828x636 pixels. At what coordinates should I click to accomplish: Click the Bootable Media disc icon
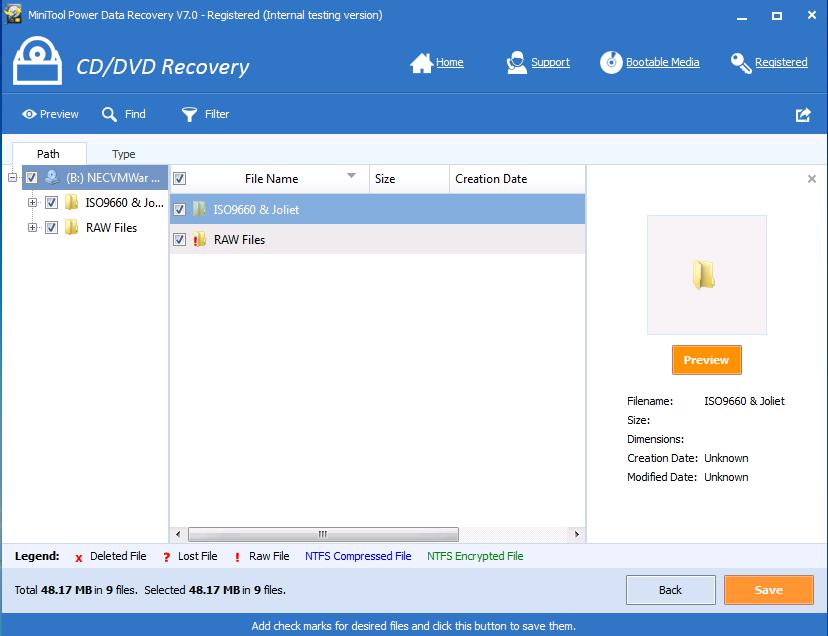tap(611, 62)
